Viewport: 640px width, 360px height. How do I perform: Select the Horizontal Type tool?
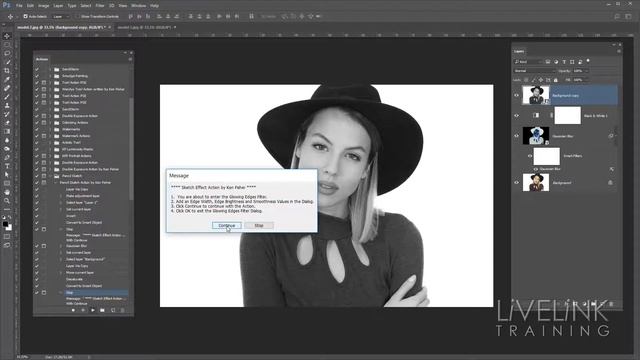pyautogui.click(x=7, y=166)
